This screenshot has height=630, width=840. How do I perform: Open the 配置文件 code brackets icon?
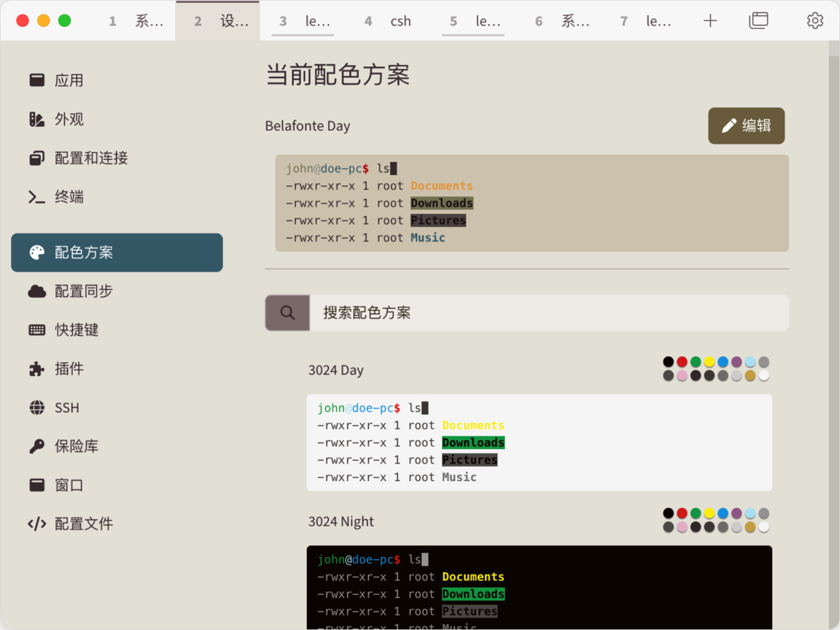click(x=37, y=523)
